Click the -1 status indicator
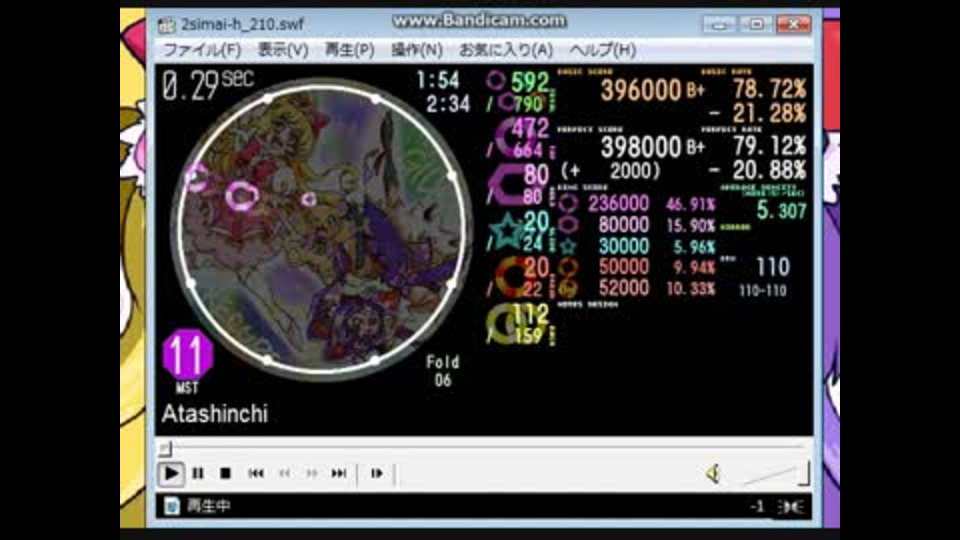The width and height of the screenshot is (960, 540). 757,506
